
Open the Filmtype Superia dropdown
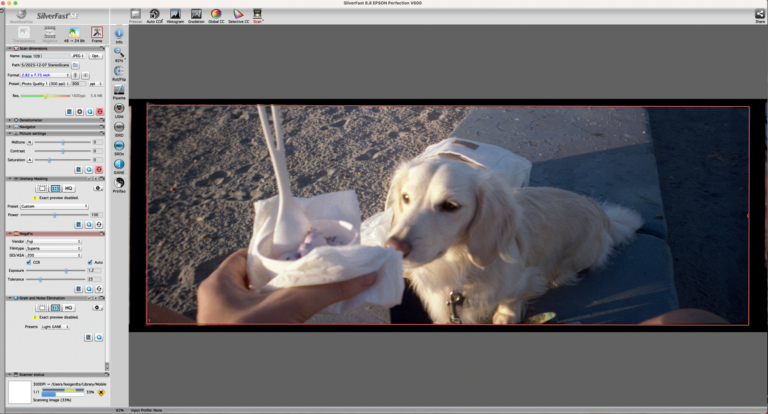tap(55, 248)
